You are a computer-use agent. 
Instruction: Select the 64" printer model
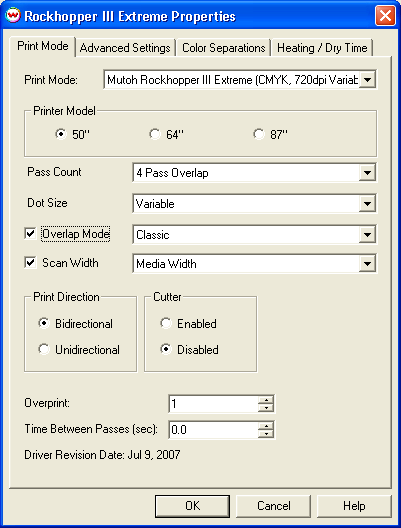pos(155,134)
